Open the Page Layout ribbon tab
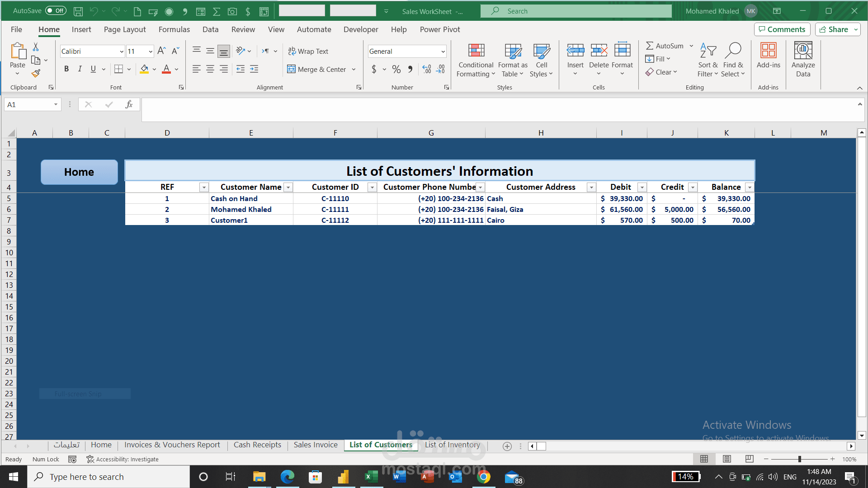Image resolution: width=868 pixels, height=488 pixels. click(125, 29)
